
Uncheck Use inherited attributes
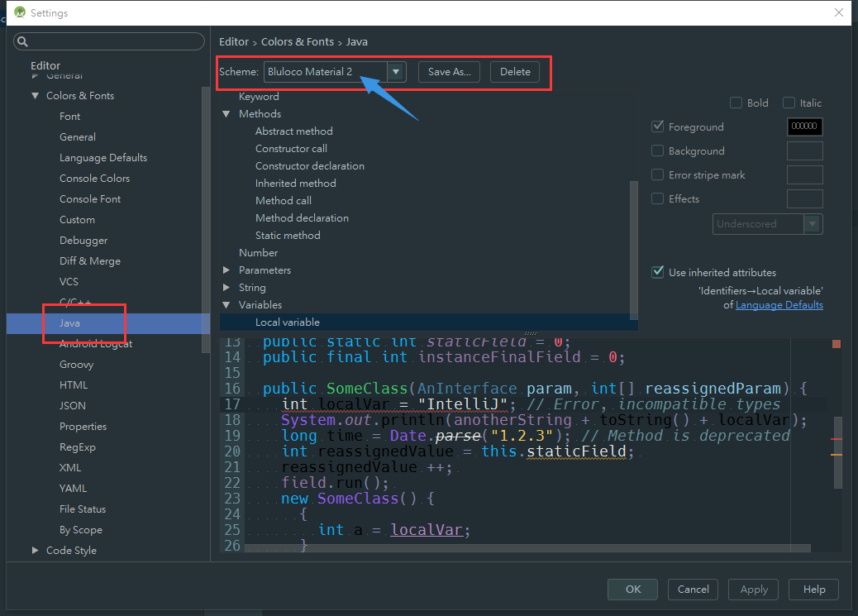coord(658,272)
